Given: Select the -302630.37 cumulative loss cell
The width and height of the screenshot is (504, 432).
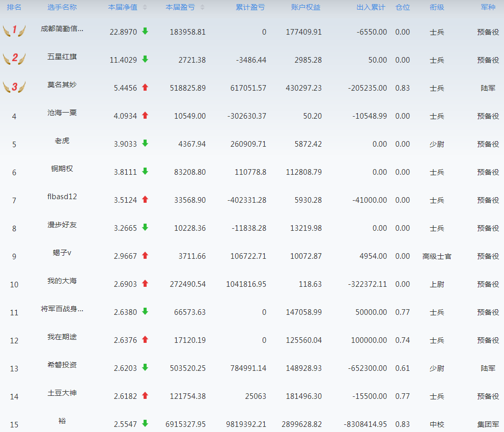Looking at the screenshot, I should (x=247, y=116).
